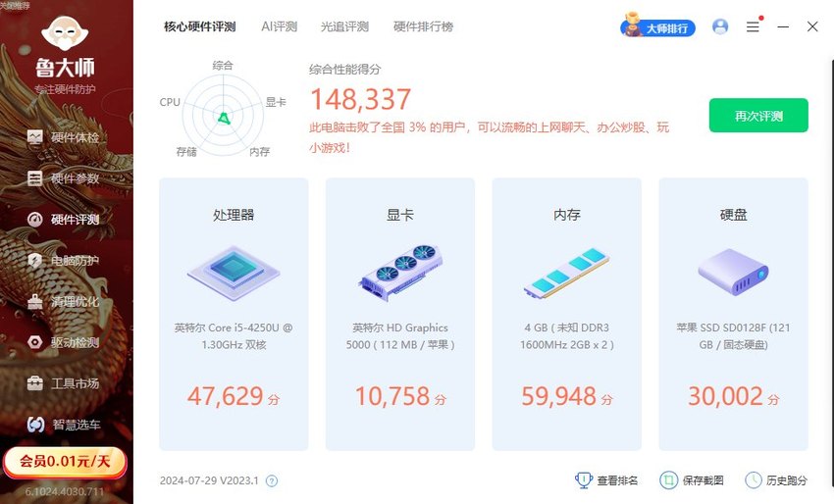Click the 综合性能得分 label

click(x=345, y=69)
